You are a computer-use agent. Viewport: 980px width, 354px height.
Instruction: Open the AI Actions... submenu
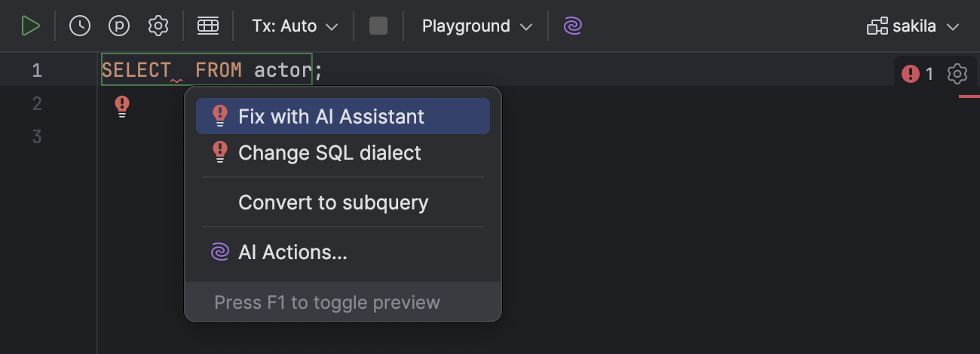coord(292,252)
